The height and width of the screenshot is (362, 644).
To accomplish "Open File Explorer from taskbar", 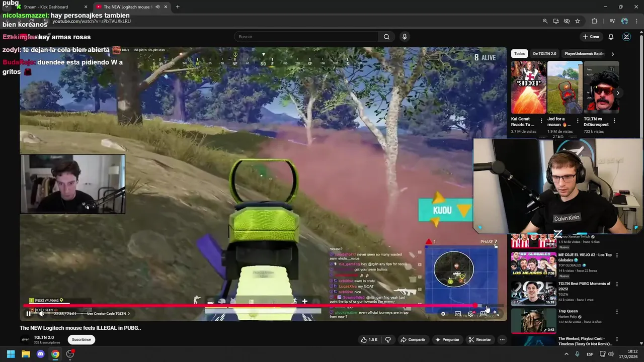I will click(26, 354).
